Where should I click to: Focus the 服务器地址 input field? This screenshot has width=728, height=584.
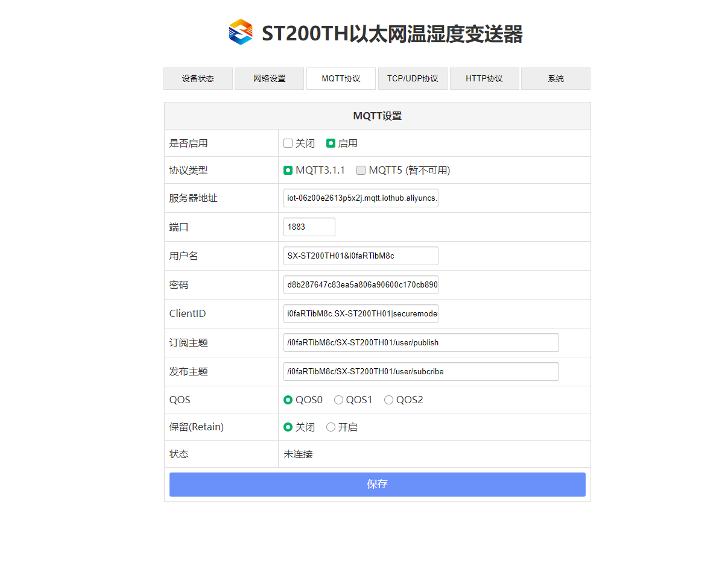point(361,198)
